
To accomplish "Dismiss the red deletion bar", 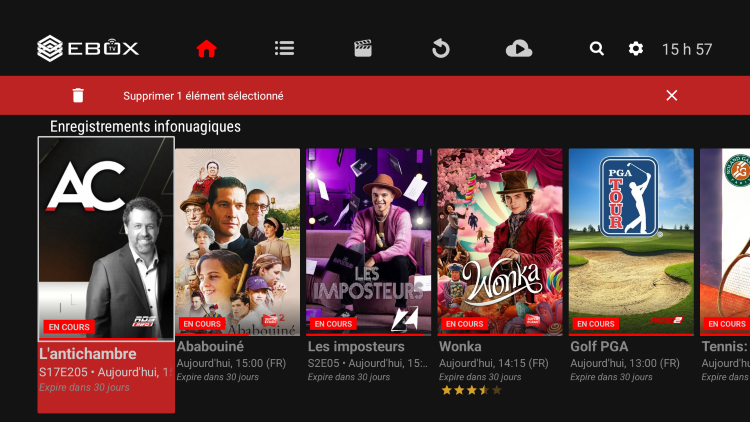I will point(671,96).
